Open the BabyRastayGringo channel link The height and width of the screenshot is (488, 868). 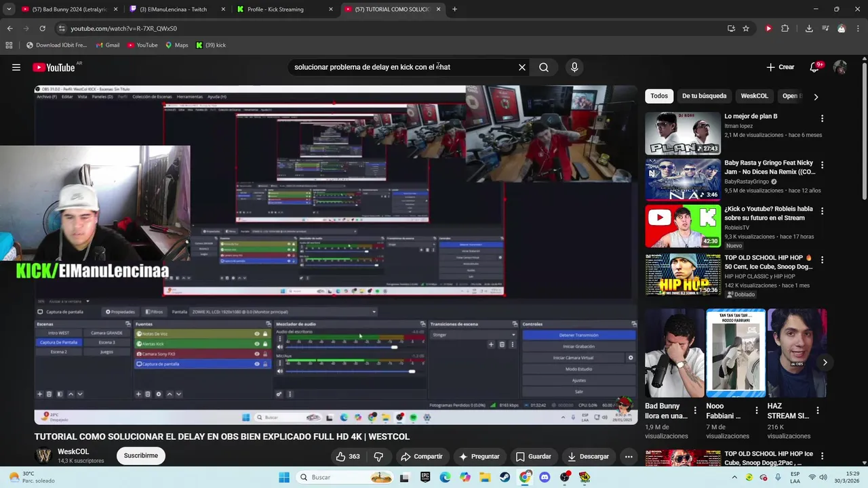coord(747,182)
